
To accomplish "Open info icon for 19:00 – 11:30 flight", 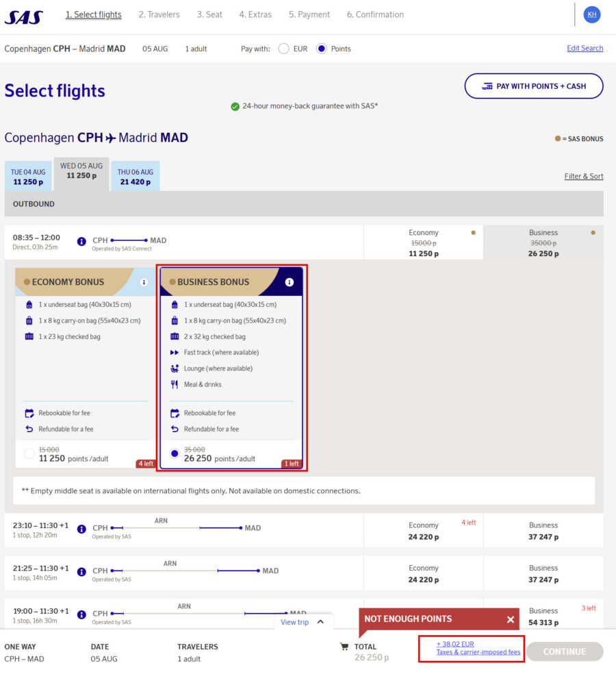I will click(x=81, y=614).
